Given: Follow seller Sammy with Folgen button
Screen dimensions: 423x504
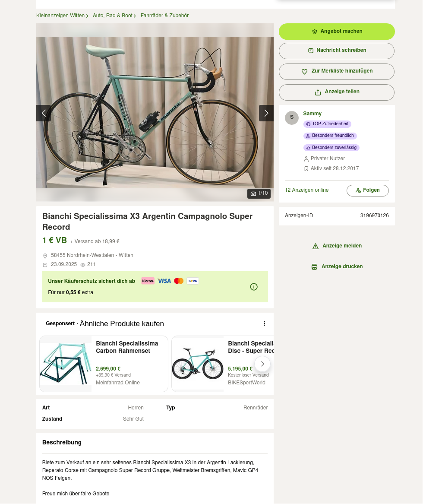Looking at the screenshot, I should [367, 190].
